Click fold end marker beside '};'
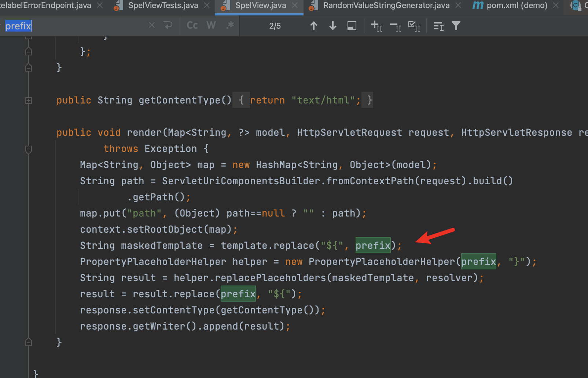This screenshot has height=378, width=588. tap(29, 51)
